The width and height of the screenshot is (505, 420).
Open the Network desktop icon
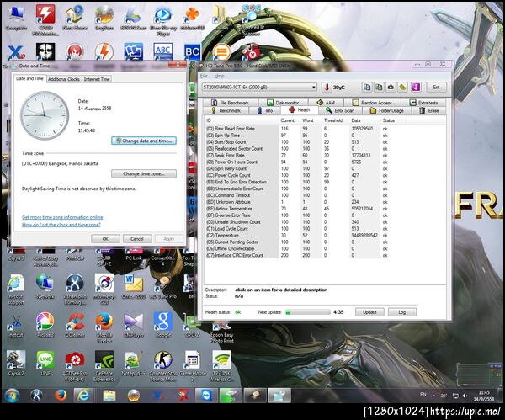[45, 286]
